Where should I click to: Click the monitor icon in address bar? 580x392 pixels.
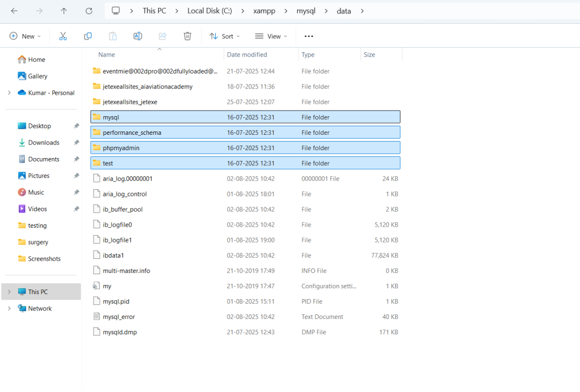[116, 11]
